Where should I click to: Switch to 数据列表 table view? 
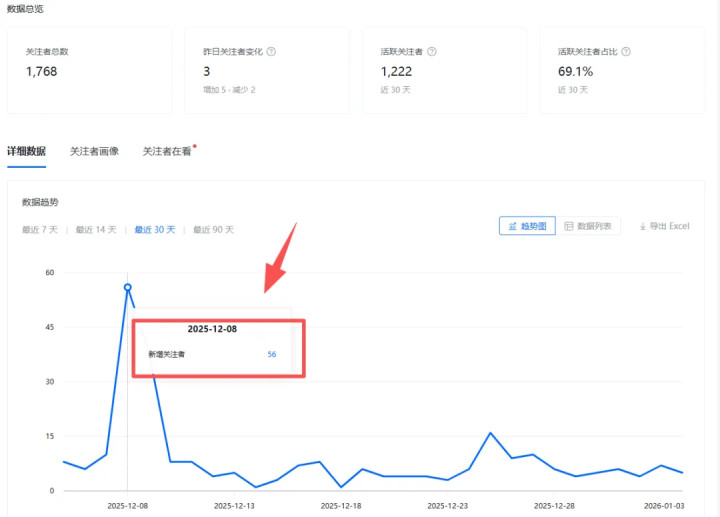[589, 227]
